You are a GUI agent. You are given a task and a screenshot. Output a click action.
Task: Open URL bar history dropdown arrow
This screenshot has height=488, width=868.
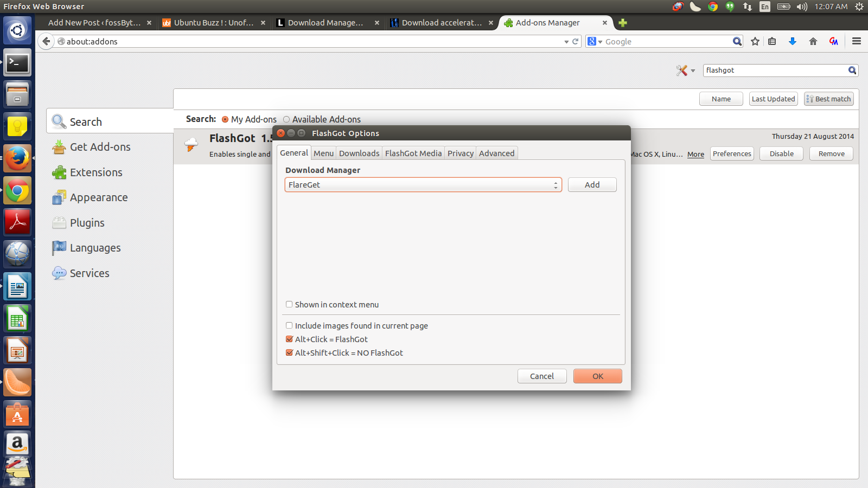(566, 42)
